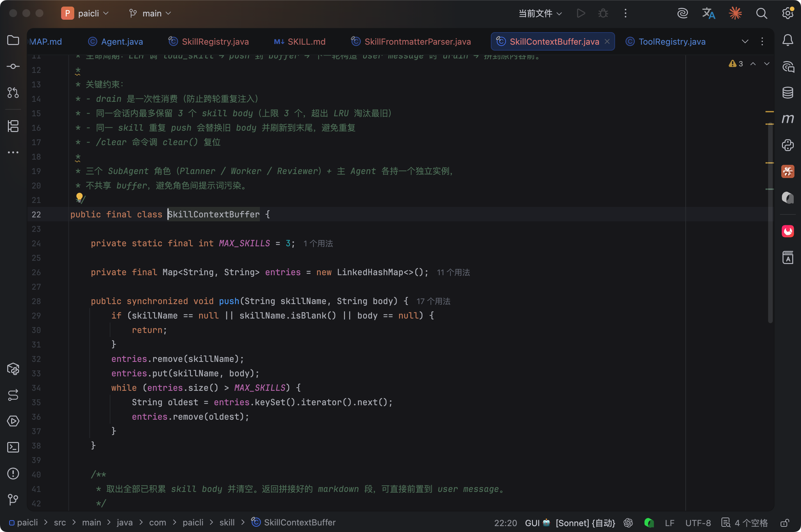
Task: Go to previous highlighted problem arrow
Action: tap(753, 64)
